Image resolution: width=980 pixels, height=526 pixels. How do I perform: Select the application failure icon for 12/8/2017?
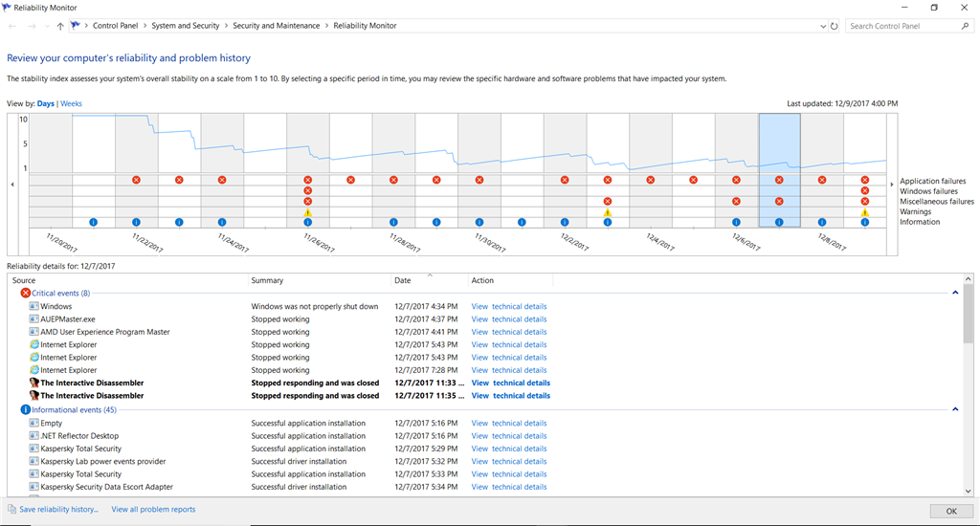[822, 180]
